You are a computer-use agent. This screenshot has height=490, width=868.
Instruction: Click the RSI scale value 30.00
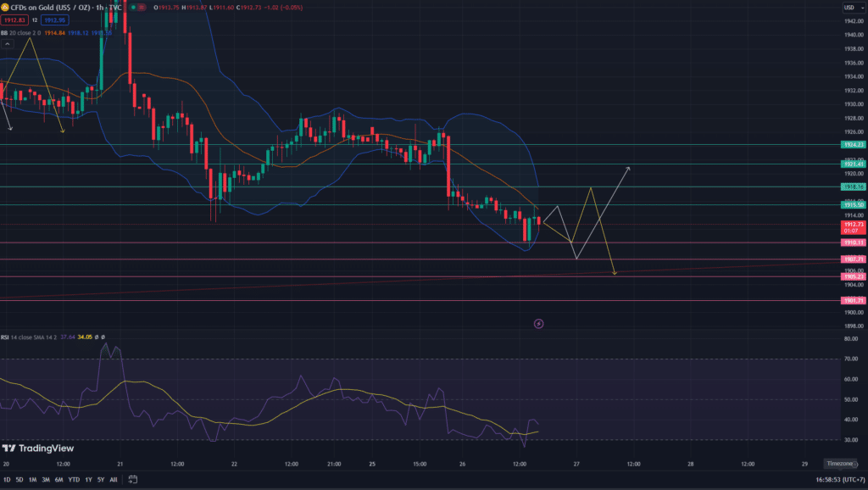click(x=851, y=440)
